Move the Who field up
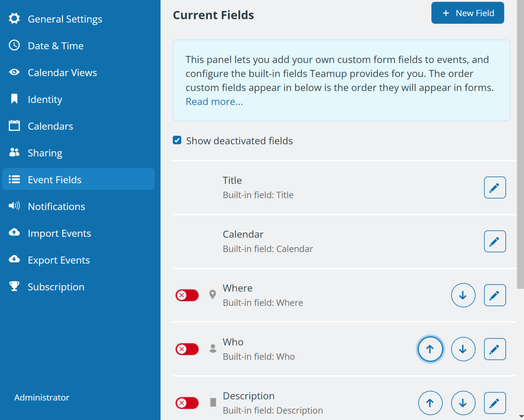This screenshot has height=420, width=524. 430,349
